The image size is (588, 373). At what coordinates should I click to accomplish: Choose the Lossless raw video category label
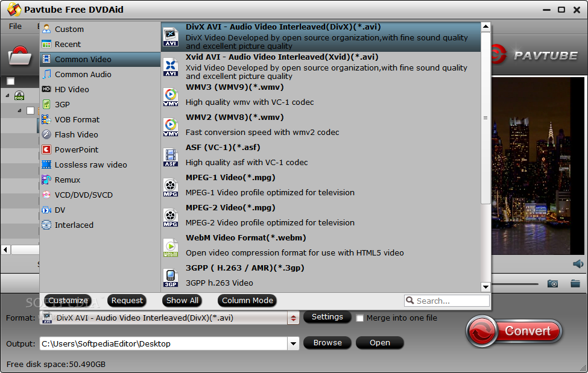(90, 165)
